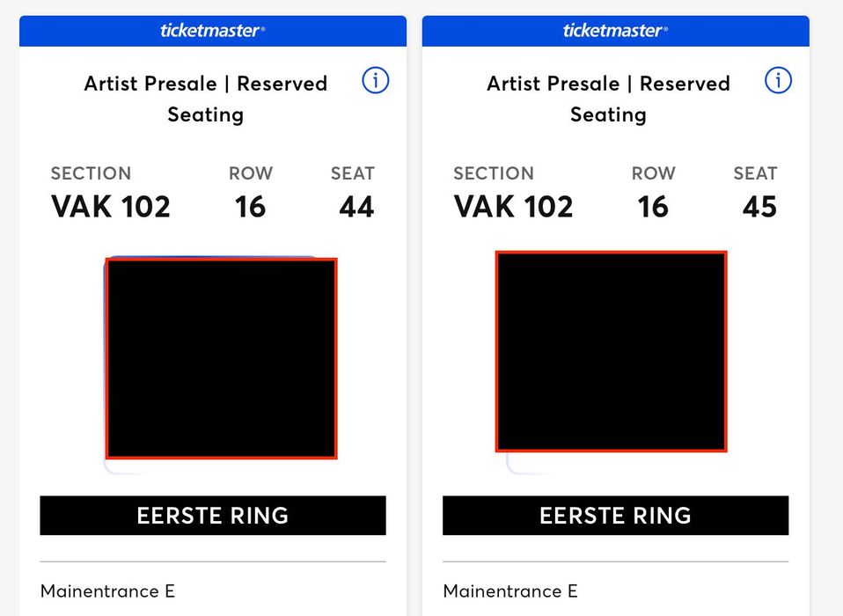Screen dimensions: 843x616
Task: Tap VAK 102 section on right ticket
Action: tap(514, 207)
